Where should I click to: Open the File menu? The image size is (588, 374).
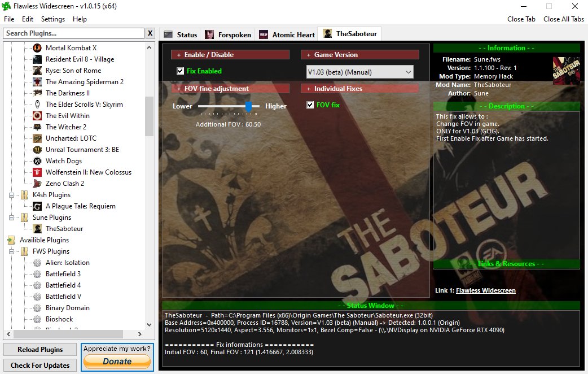pos(9,19)
